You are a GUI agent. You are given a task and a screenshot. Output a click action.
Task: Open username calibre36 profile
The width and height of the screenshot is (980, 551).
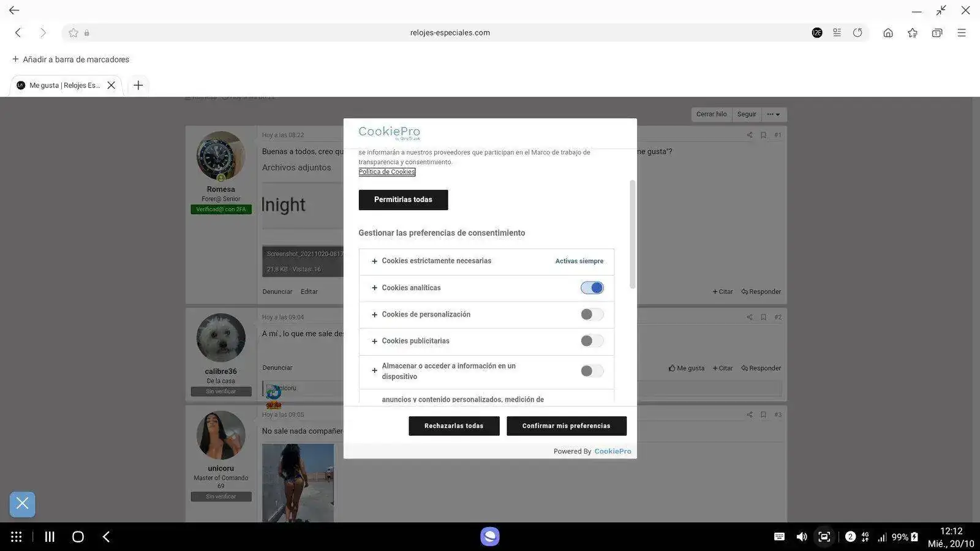221,372
